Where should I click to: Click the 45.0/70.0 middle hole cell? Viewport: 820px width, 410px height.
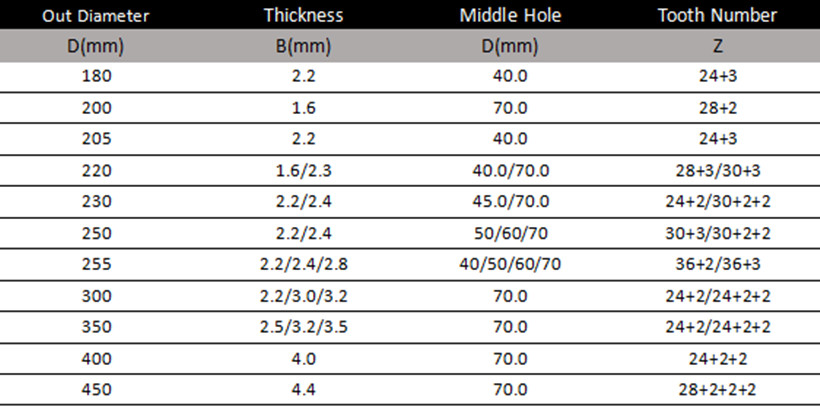(x=510, y=201)
